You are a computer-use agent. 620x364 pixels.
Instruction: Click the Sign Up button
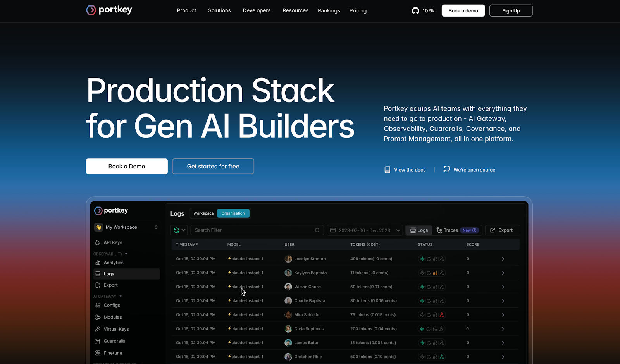[511, 10]
